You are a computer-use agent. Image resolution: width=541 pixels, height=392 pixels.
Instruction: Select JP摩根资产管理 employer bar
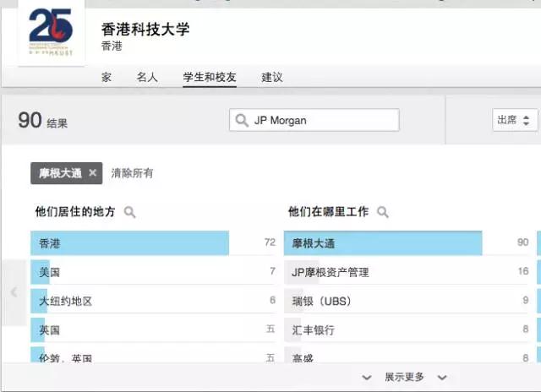click(331, 272)
